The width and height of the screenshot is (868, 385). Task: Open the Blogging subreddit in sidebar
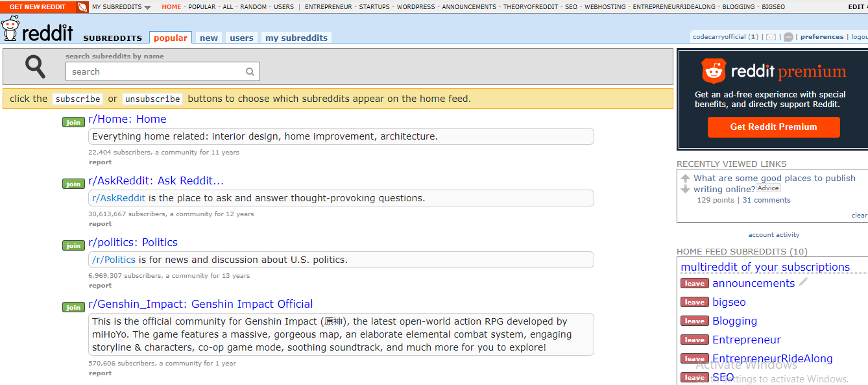click(734, 321)
